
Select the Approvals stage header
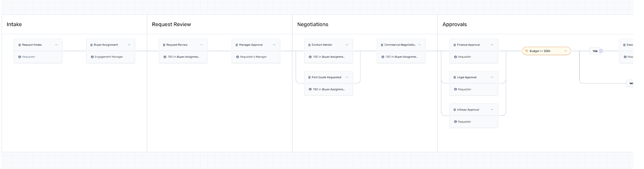454,25
